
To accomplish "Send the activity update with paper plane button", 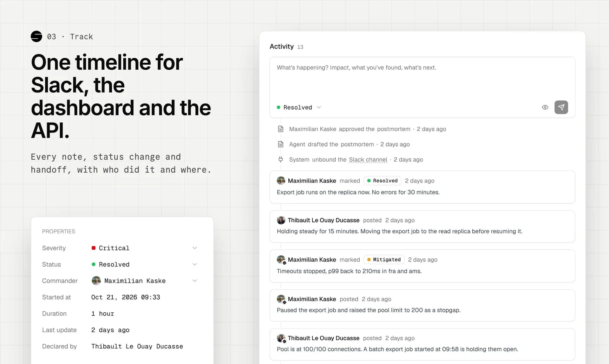I will click(561, 107).
